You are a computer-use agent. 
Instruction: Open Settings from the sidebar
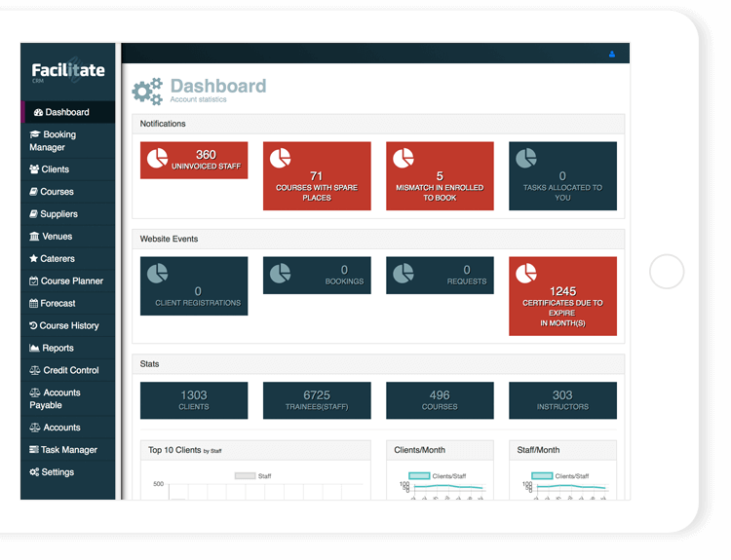coord(58,472)
